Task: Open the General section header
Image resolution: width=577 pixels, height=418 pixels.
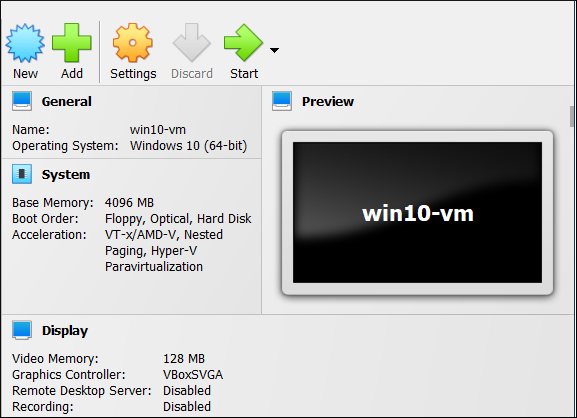Action: (x=67, y=102)
